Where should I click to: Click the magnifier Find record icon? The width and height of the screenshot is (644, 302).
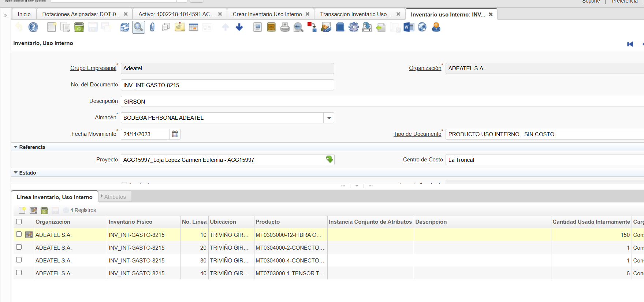click(138, 27)
